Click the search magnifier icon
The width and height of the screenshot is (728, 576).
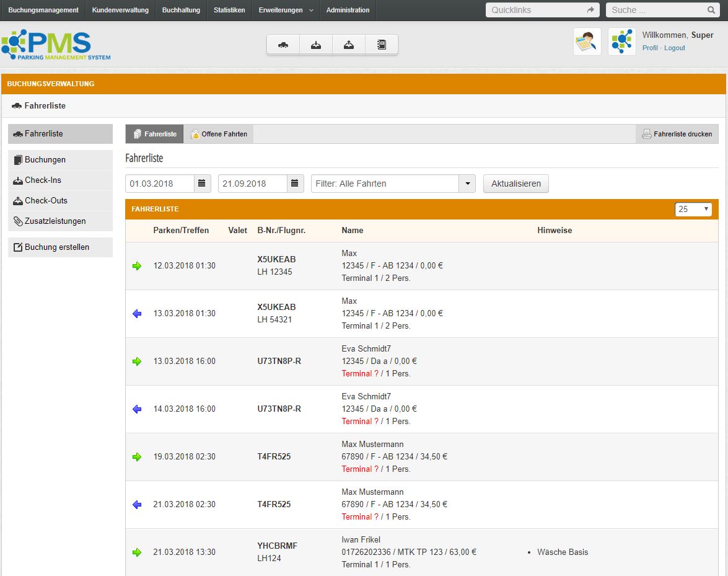711,10
